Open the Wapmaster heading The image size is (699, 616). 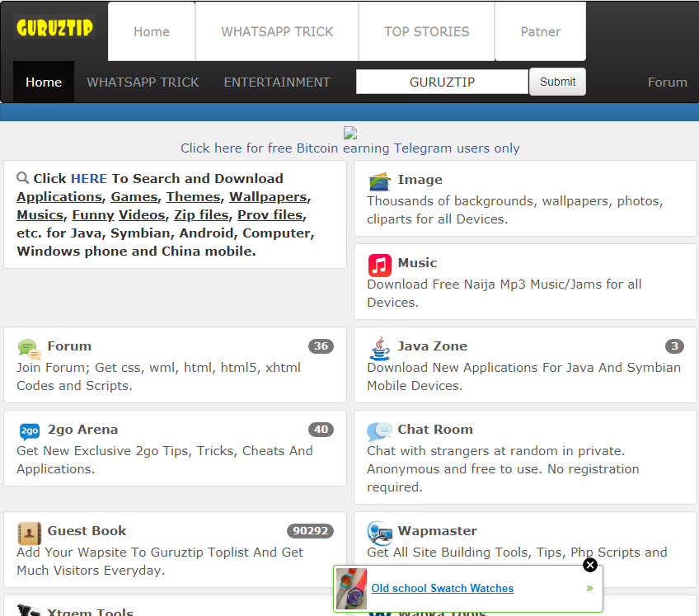[438, 531]
